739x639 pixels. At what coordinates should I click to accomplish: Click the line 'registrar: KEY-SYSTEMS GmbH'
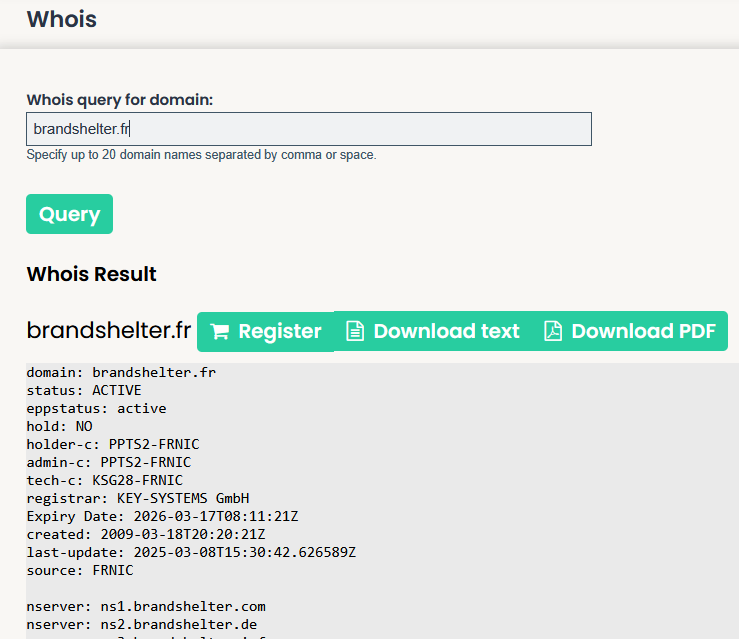138,498
